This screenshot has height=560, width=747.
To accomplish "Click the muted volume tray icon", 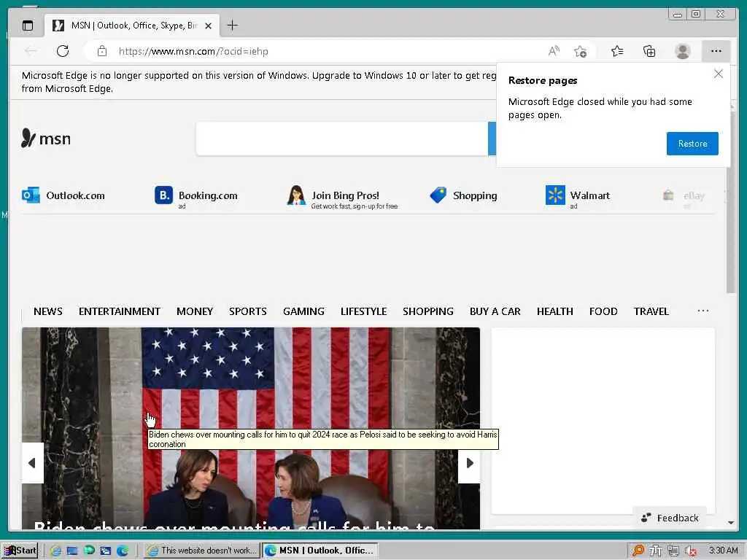I will pyautogui.click(x=690, y=551).
